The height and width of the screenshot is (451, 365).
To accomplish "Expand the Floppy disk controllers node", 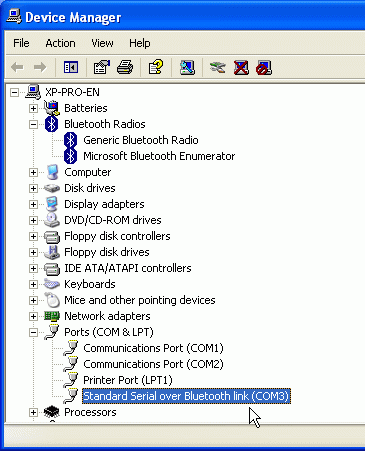I will (33, 236).
